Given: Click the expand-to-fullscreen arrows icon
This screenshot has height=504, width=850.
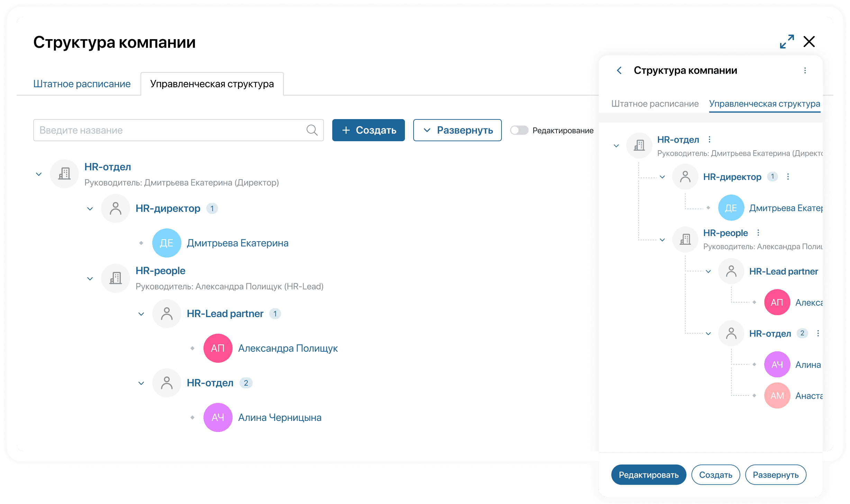Looking at the screenshot, I should pos(787,42).
